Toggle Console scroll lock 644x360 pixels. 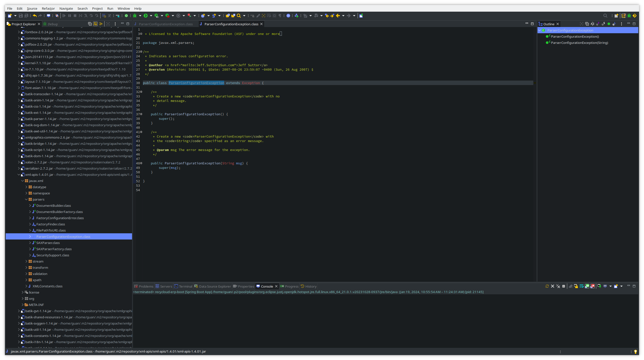576,286
